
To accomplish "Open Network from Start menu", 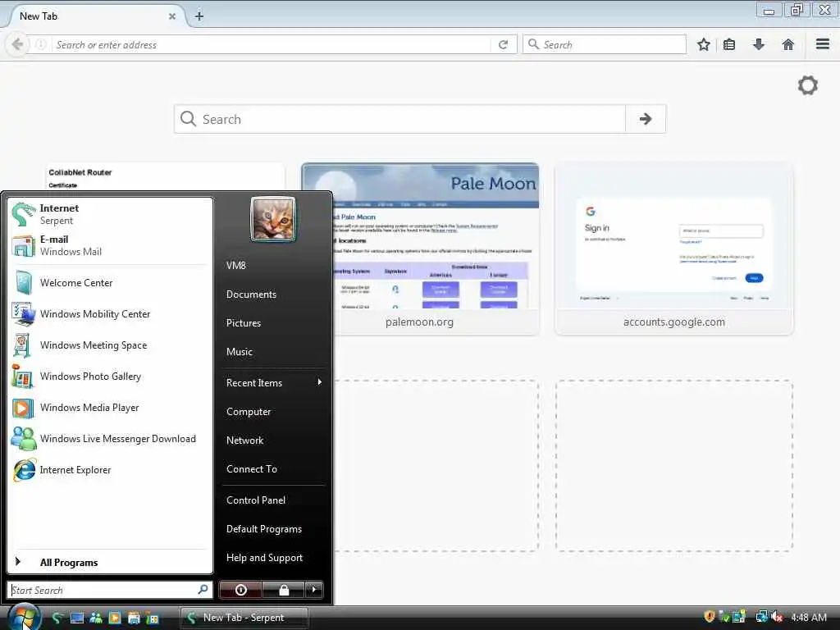I will click(273, 441).
